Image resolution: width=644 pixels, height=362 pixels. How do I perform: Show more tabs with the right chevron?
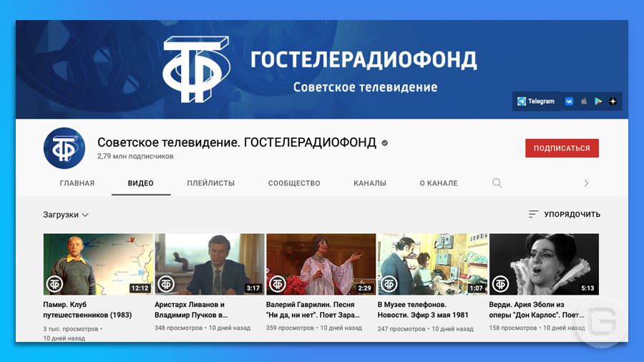[x=586, y=183]
